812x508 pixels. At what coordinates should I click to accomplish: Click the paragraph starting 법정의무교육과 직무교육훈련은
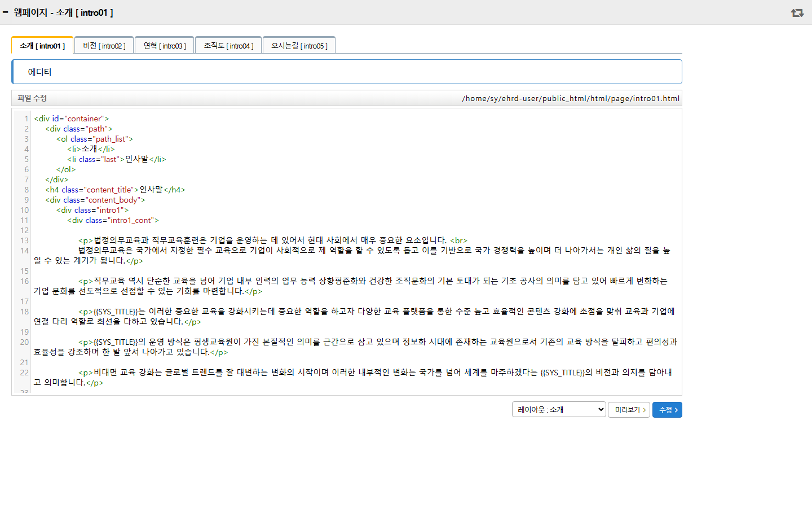pyautogui.click(x=273, y=240)
